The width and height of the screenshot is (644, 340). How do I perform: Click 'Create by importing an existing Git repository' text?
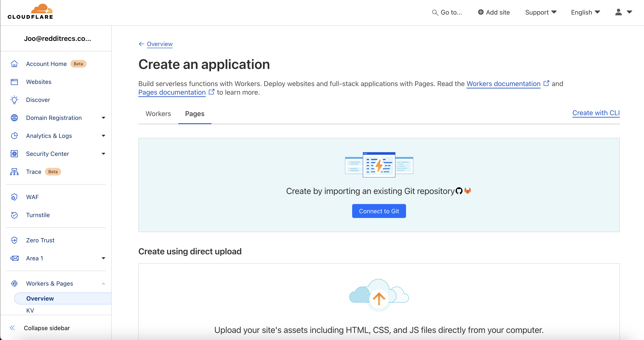(x=370, y=191)
